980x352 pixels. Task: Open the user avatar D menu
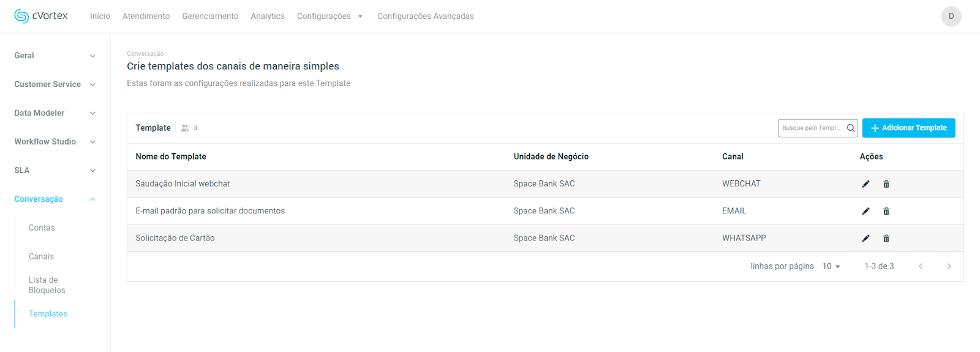pyautogui.click(x=951, y=16)
